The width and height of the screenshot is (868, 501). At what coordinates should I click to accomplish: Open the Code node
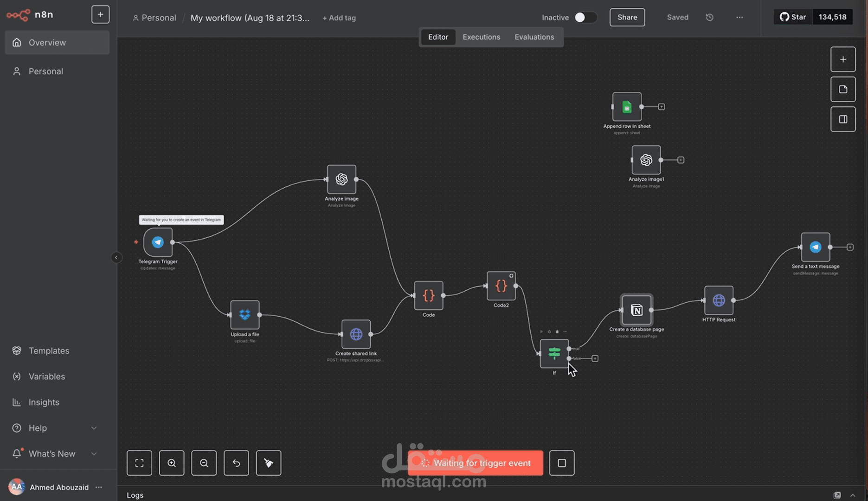coord(428,295)
